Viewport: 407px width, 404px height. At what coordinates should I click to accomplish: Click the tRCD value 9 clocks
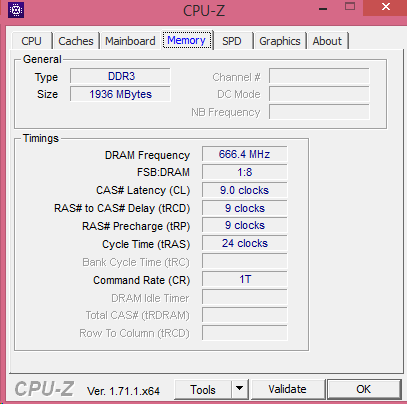click(244, 208)
